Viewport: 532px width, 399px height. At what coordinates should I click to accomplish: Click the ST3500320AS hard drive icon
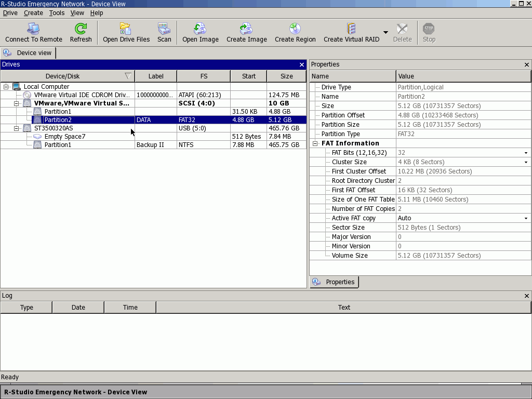(x=27, y=128)
